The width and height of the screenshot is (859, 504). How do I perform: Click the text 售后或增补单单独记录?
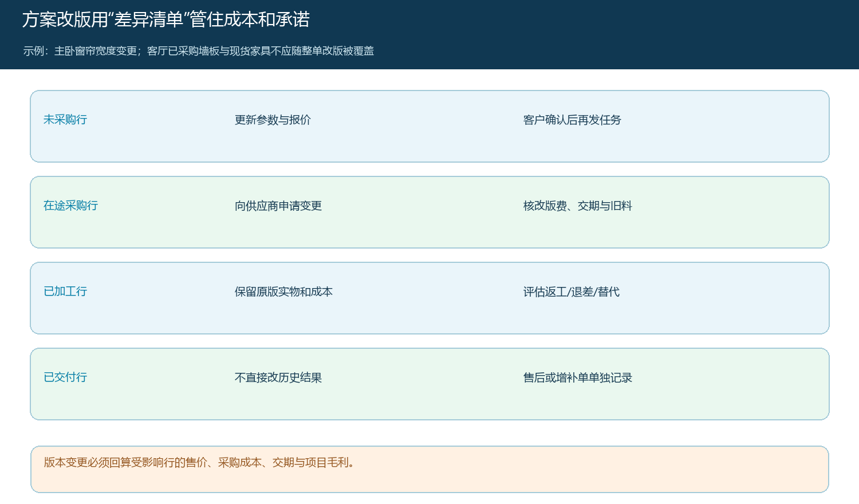[578, 377]
